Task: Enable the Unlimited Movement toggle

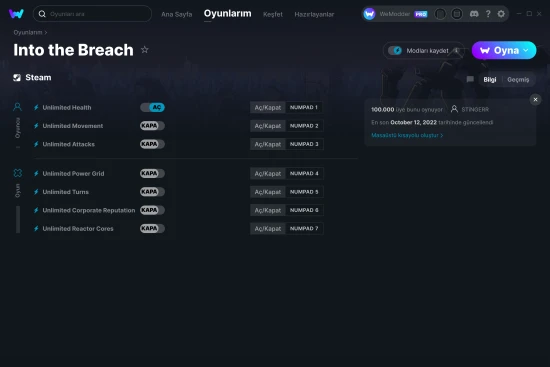Action: [152, 126]
